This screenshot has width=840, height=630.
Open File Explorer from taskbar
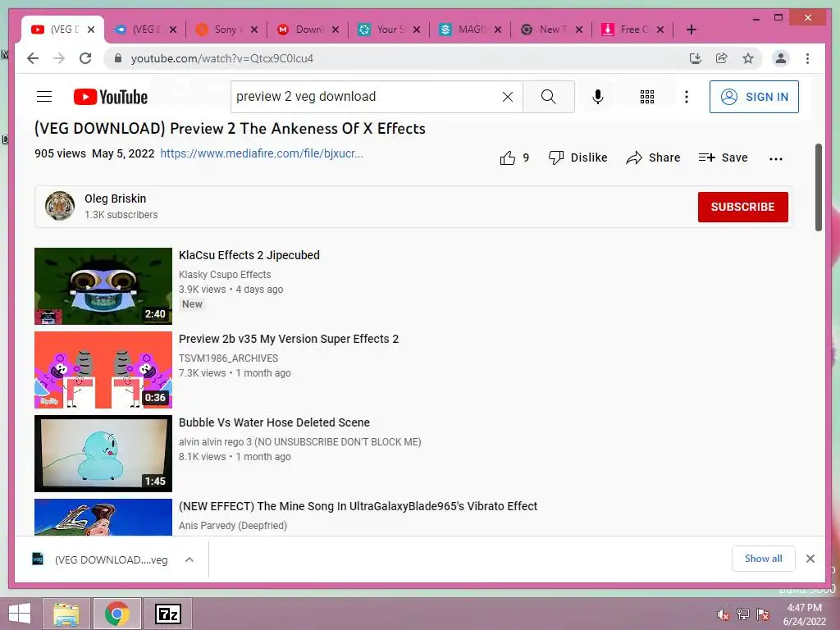(66, 614)
